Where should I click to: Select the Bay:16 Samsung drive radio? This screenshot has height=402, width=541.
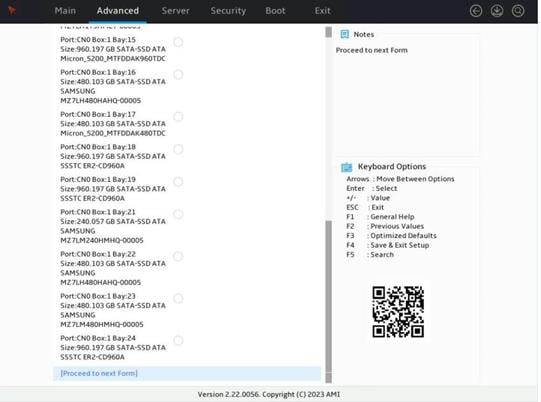pos(179,75)
